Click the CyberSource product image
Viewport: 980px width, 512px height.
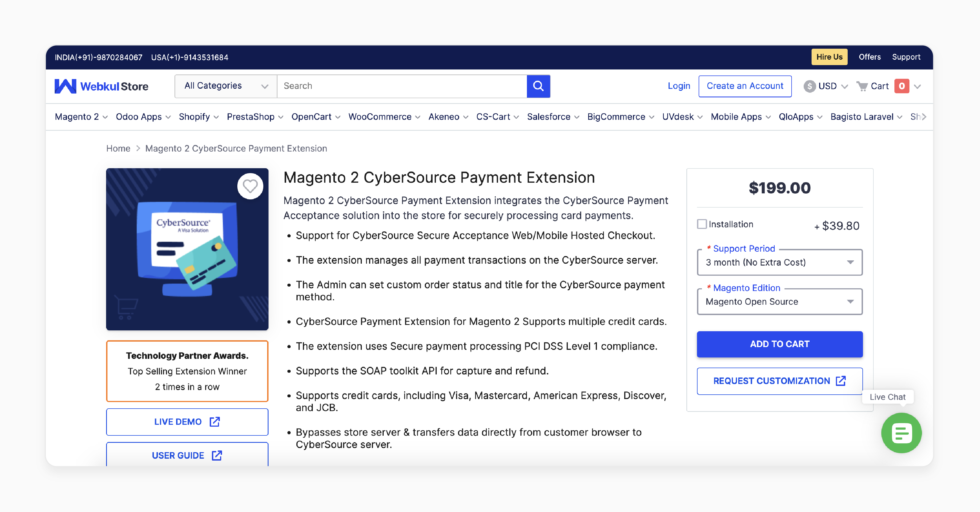click(187, 249)
